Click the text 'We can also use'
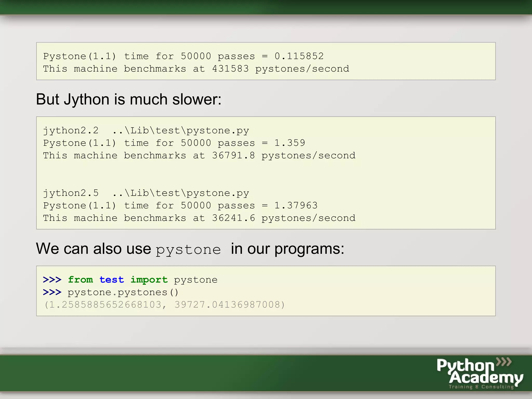The width and height of the screenshot is (532, 399). pyautogui.click(x=94, y=249)
